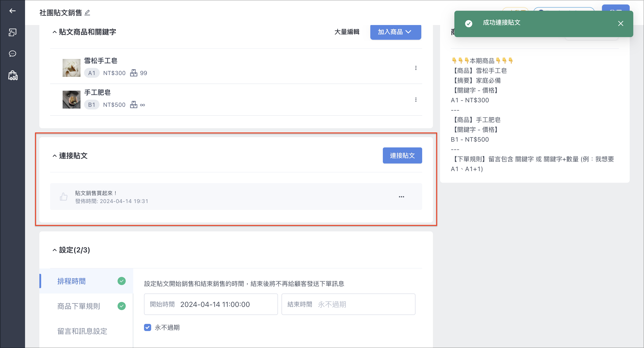644x348 pixels.
Task: Click the B1 keyword tag
Action: point(91,105)
